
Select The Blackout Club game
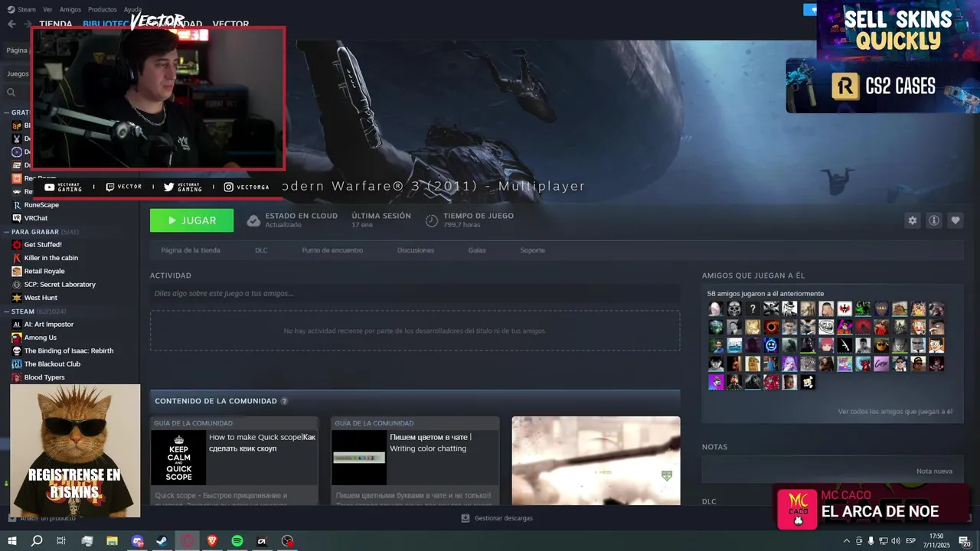52,364
